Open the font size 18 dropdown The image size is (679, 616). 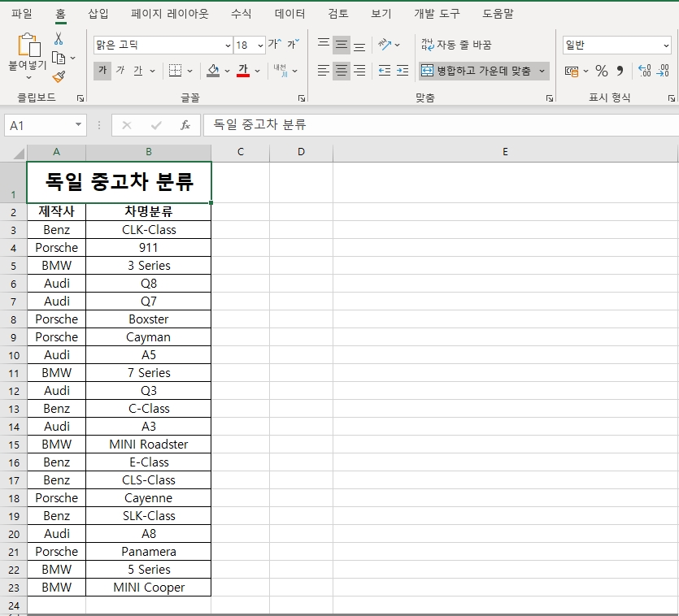(260, 46)
